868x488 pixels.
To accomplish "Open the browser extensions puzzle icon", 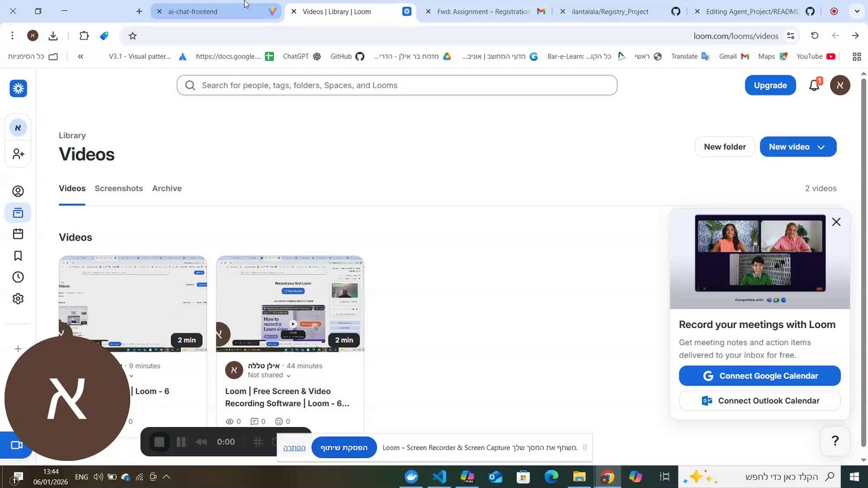I will [84, 36].
